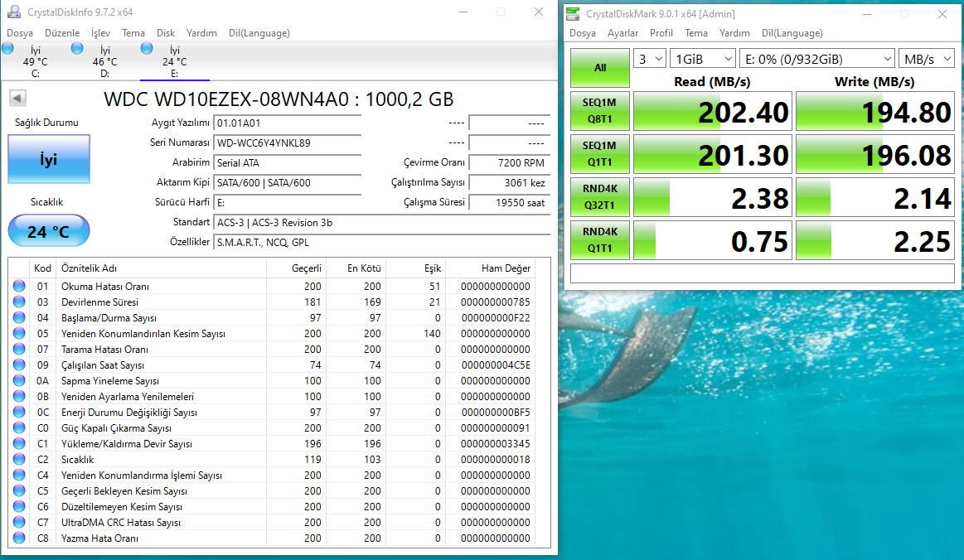Click the CrystalDiskMark app icon in title bar
This screenshot has height=560, width=964.
point(573,14)
